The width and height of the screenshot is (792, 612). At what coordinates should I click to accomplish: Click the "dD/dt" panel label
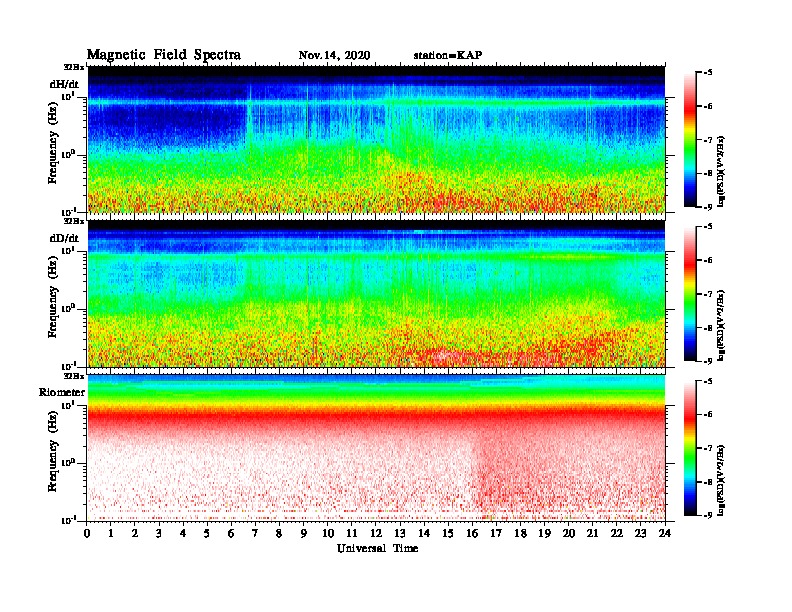[x=64, y=238]
